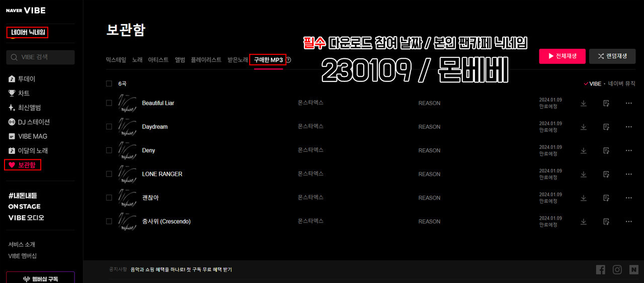This screenshot has height=283, width=644.
Task: Tick the 춤사위 (Crescendo) checkbox
Action: (x=109, y=221)
